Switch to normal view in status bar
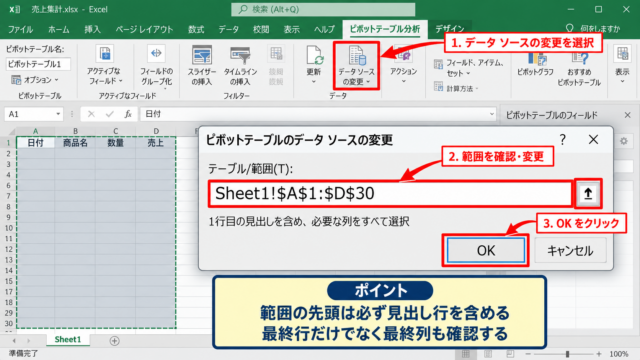This screenshot has height=360, width=640. coord(466,353)
